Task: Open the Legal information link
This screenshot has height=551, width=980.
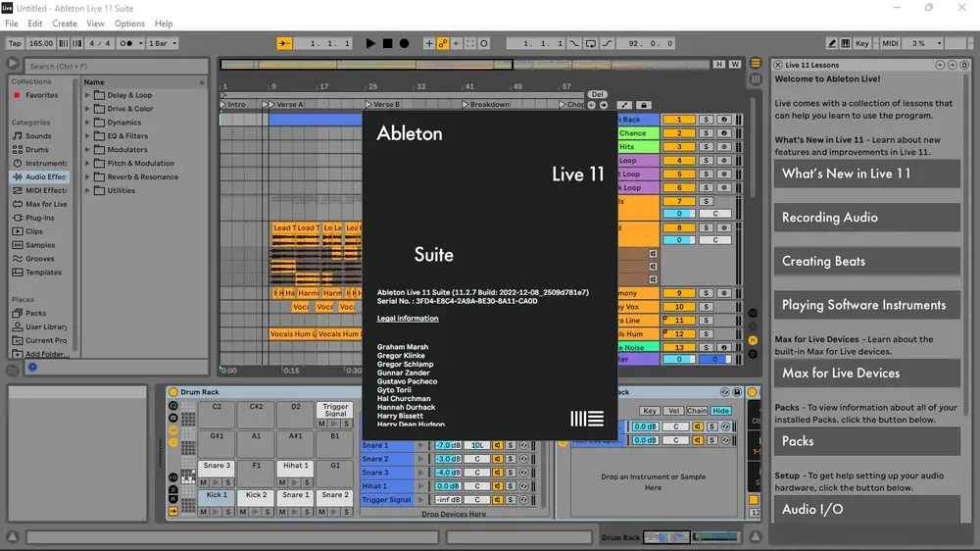Action: [408, 319]
